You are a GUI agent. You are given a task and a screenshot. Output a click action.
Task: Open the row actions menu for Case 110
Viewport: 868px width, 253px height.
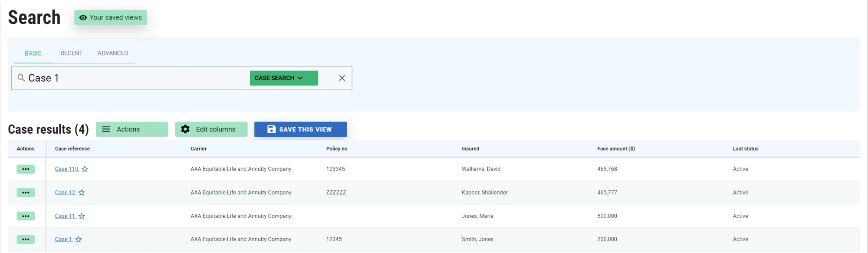(26, 169)
